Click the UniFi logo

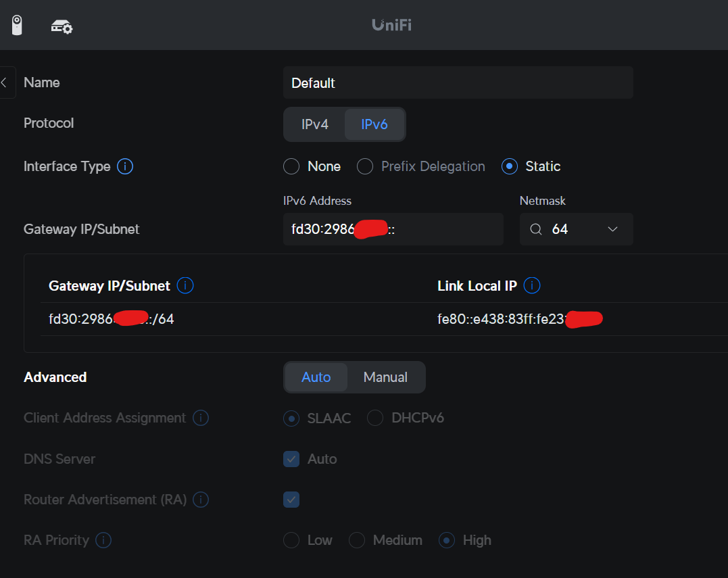[391, 25]
